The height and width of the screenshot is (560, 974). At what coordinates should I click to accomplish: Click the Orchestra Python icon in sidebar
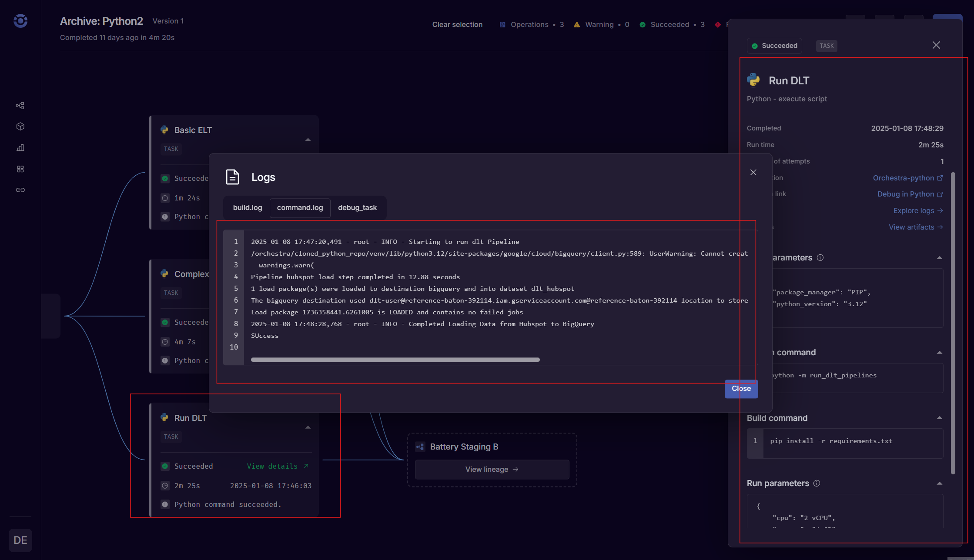click(20, 21)
